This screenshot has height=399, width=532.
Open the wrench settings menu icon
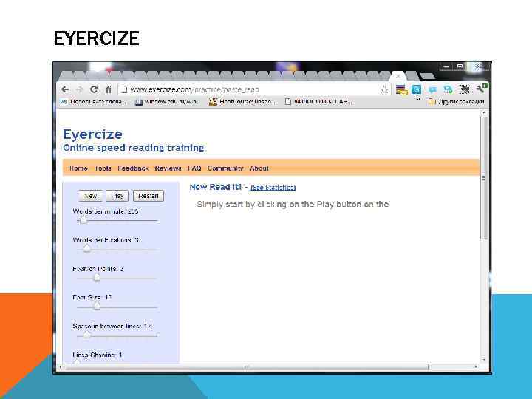coord(481,89)
